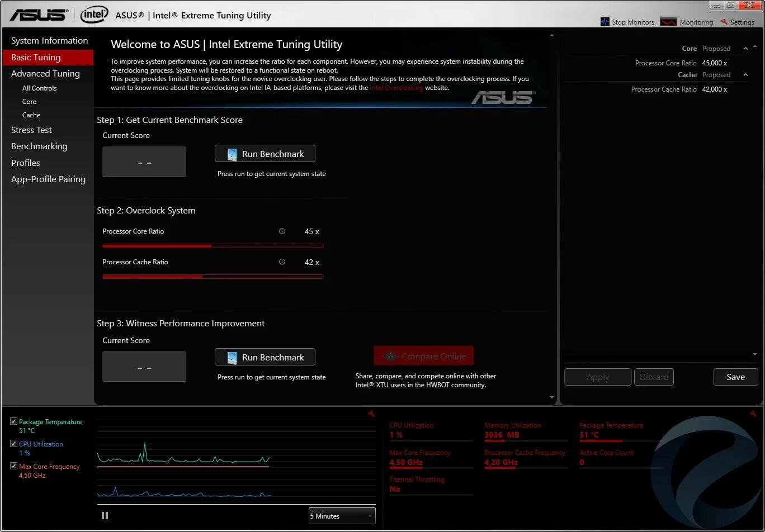
Task: Click the Apply button
Action: (598, 377)
